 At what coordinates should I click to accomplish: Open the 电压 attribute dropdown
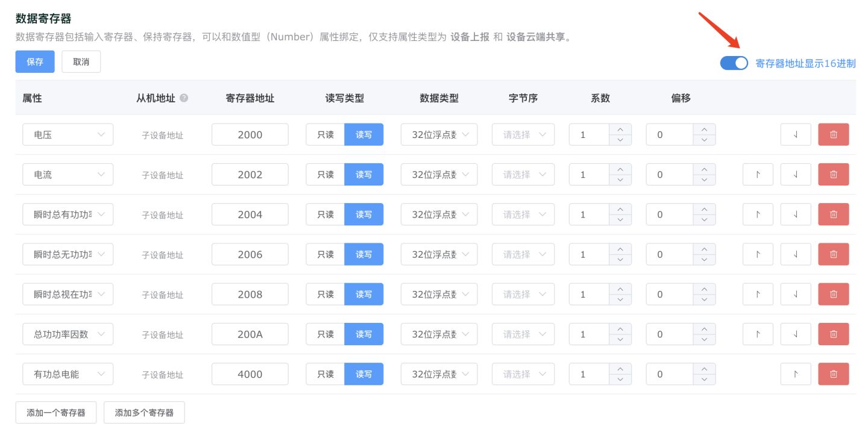68,134
